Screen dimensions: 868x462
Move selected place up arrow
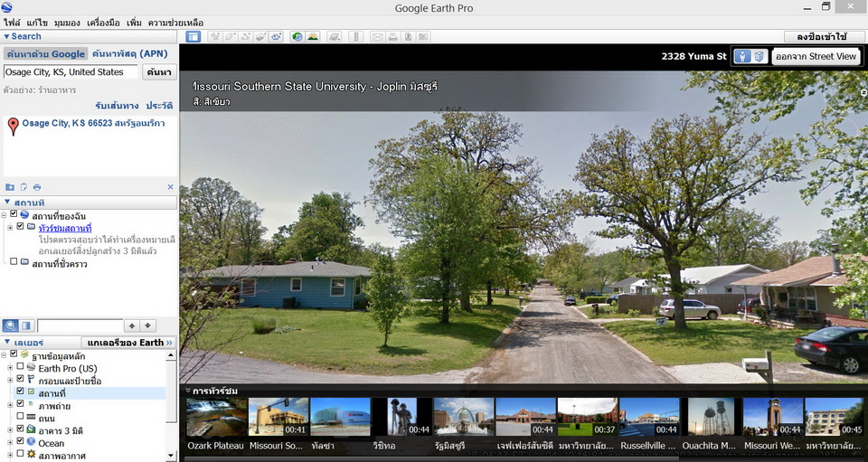(132, 325)
